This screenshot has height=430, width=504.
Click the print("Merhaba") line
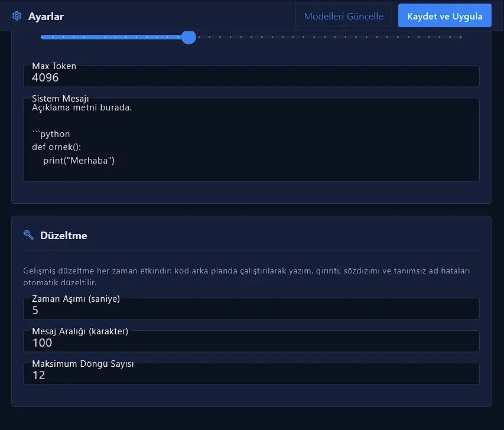[79, 161]
